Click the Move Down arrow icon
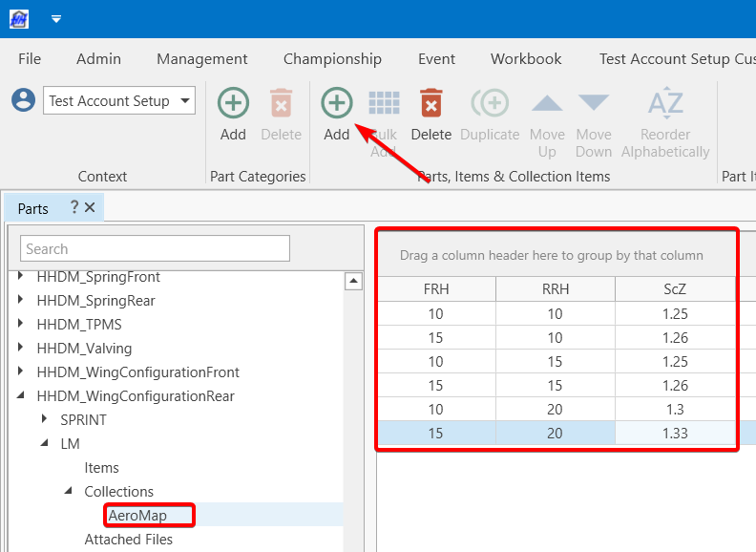 click(593, 104)
